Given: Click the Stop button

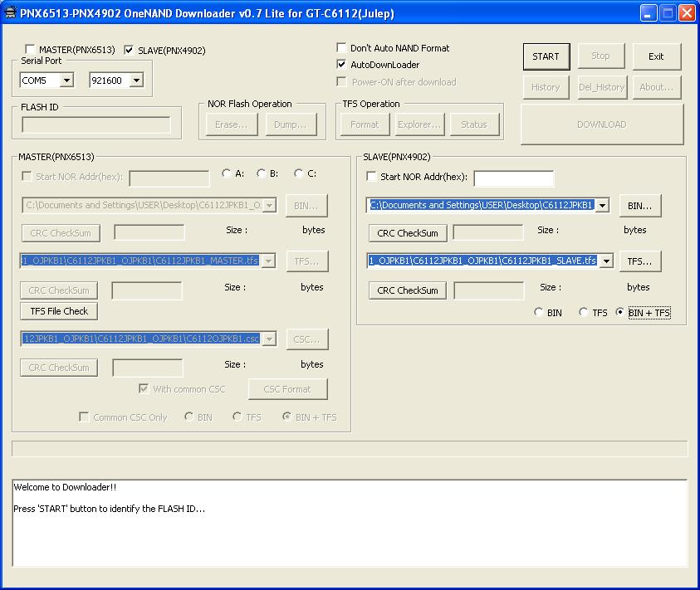Looking at the screenshot, I should pyautogui.click(x=600, y=56).
